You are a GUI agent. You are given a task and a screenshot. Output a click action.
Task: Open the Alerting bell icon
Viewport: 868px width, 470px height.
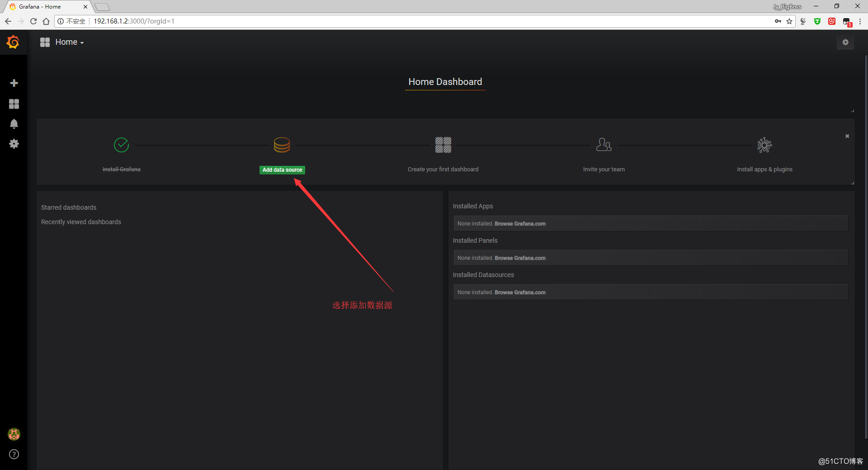point(14,124)
